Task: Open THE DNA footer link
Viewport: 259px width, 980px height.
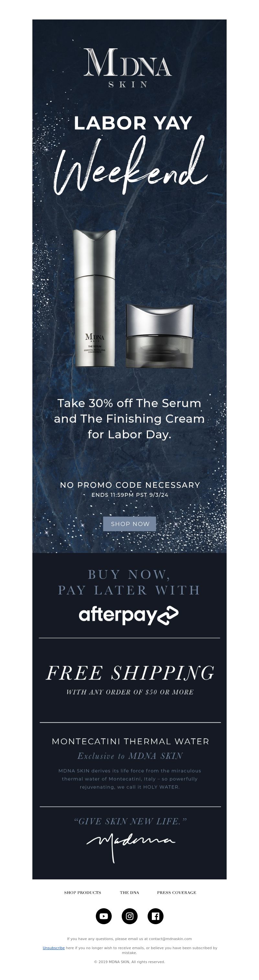Action: click(x=129, y=892)
